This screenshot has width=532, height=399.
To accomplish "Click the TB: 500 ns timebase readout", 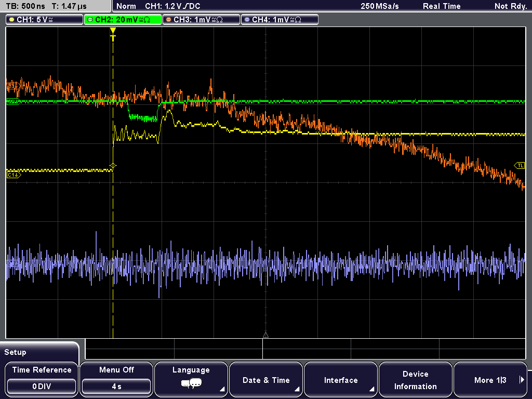I will (26, 6).
